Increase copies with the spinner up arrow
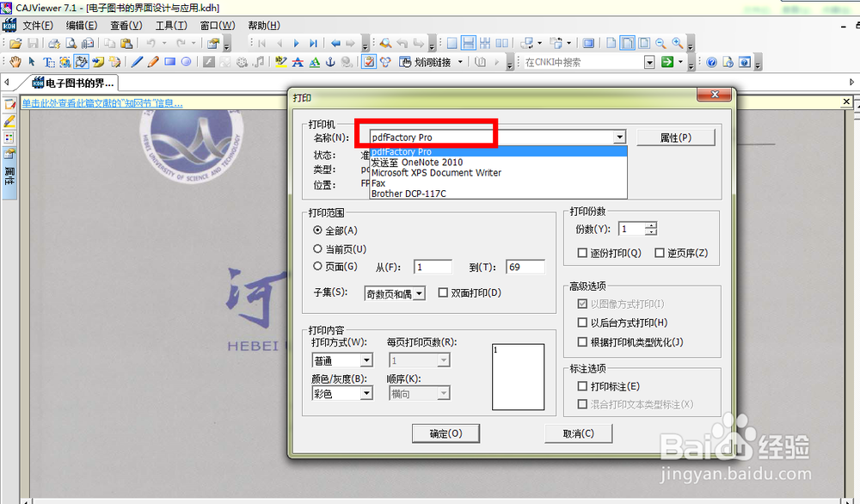860x504 pixels. click(651, 225)
